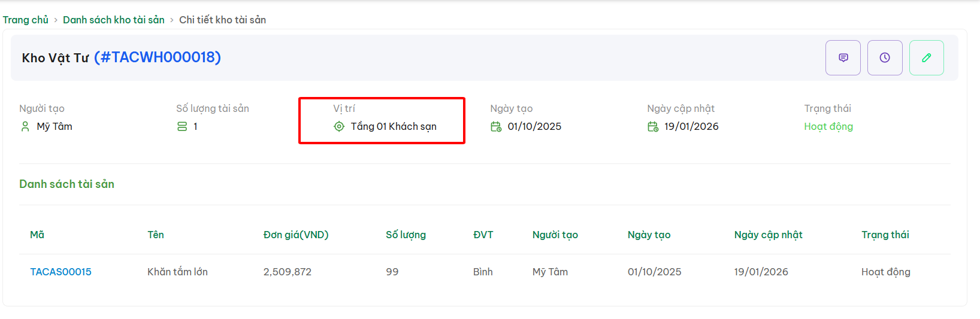Click the creation date calendar icon
Viewport: 980px width, 319px height.
click(x=496, y=126)
